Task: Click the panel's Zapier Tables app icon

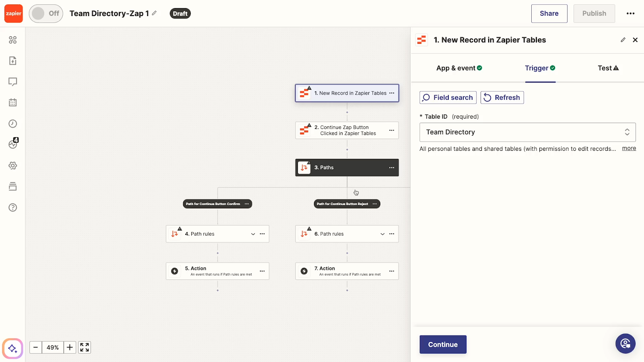Action: coord(421,40)
